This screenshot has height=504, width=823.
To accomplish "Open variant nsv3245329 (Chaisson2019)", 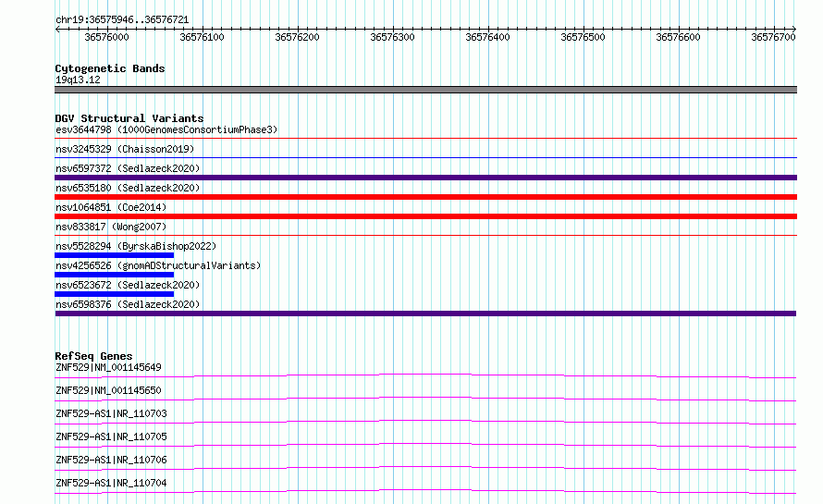I will tap(125, 149).
